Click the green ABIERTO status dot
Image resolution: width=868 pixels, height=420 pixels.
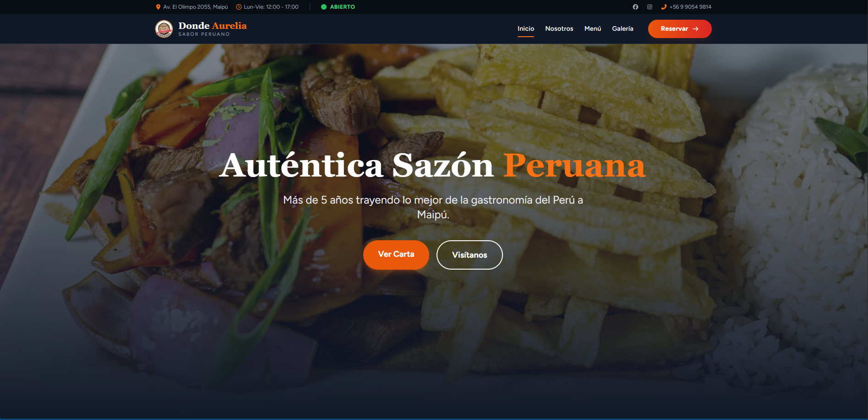pos(324,7)
